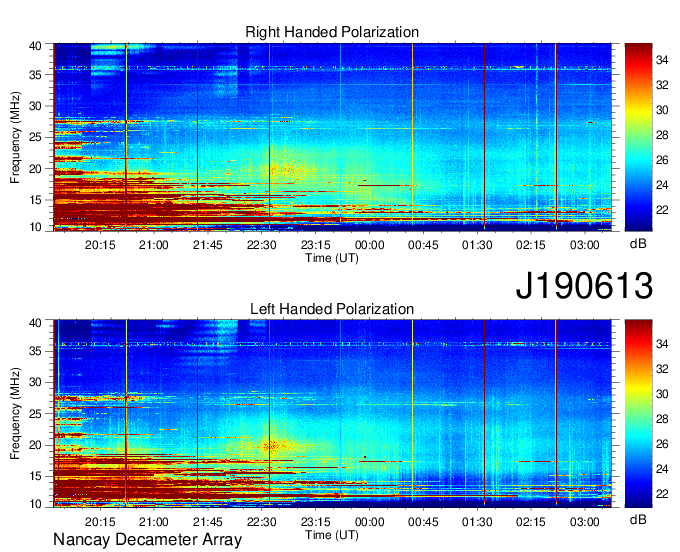The width and height of the screenshot is (680, 552).
Task: Click the 21:45 tick on bottom time axis
Action: [x=207, y=522]
